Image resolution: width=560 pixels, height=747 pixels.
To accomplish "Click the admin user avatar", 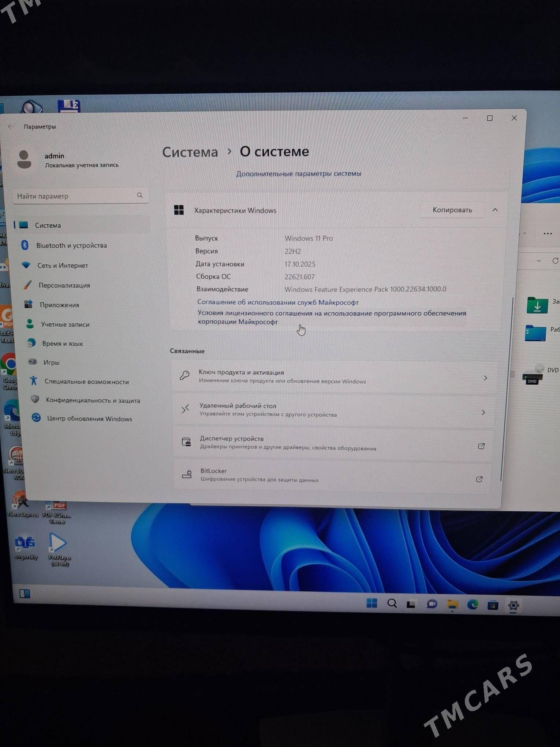I will click(24, 160).
